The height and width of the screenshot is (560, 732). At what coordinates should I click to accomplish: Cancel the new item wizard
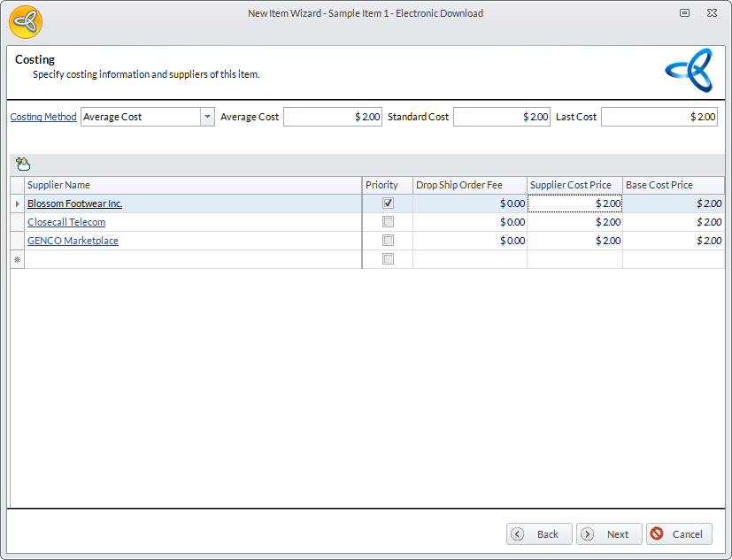tap(679, 534)
